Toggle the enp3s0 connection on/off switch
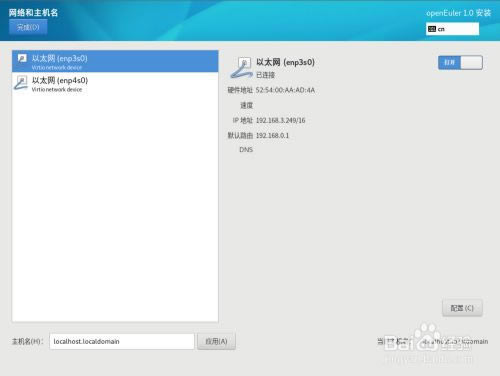Screen dimensions: 500x376 [460, 62]
